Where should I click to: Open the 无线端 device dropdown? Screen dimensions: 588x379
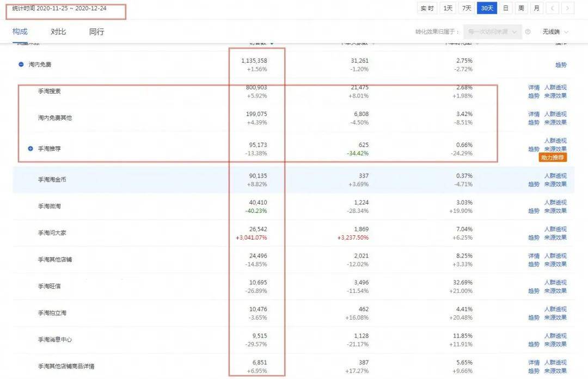click(555, 32)
